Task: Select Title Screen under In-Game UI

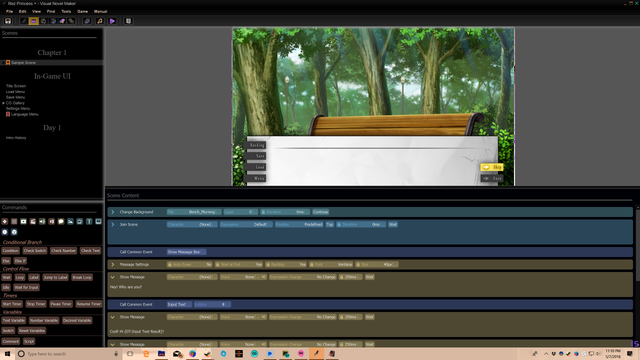Action: tap(16, 86)
